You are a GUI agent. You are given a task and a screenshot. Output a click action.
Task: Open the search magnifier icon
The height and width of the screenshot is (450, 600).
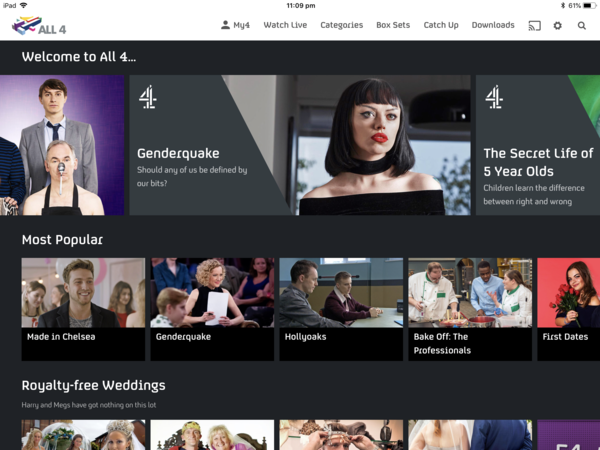[x=582, y=26]
